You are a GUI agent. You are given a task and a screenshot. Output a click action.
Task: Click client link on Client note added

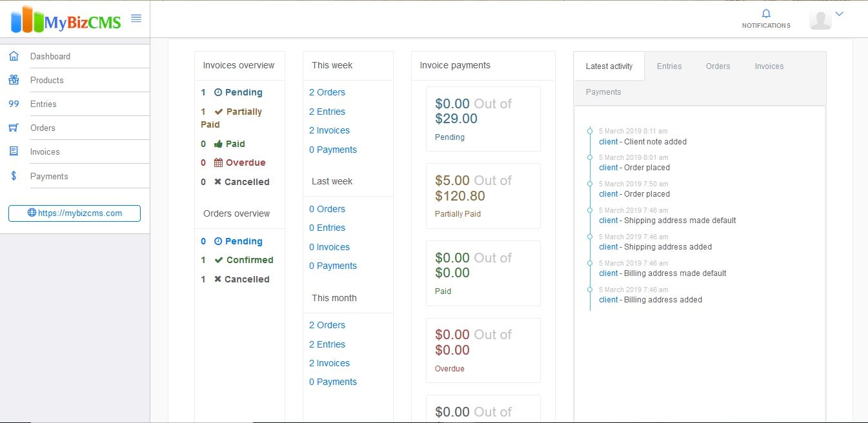tap(609, 142)
